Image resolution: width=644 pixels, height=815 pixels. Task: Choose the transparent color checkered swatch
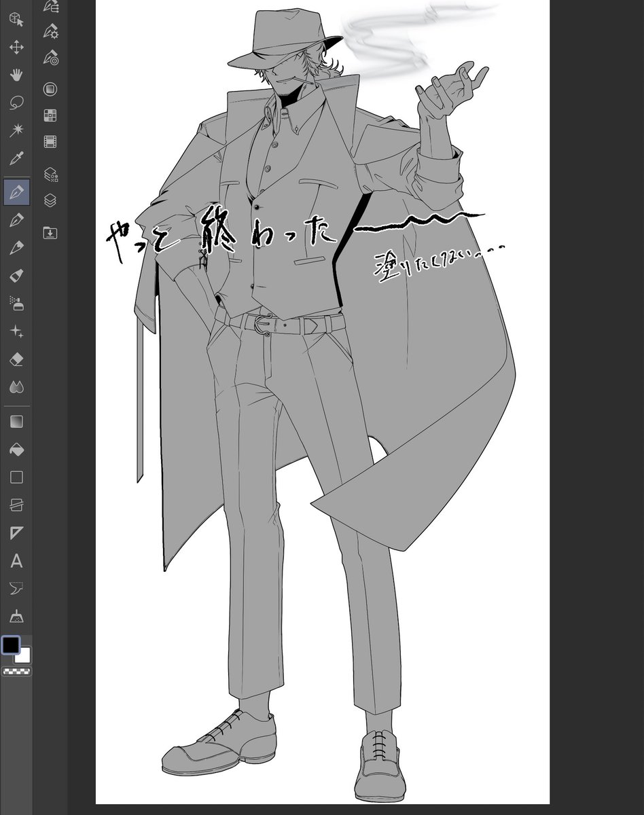(16, 672)
